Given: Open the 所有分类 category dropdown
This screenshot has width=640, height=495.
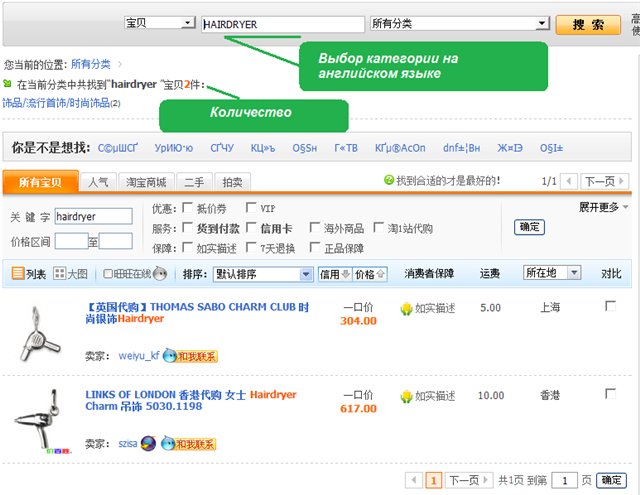Looking at the screenshot, I should pyautogui.click(x=460, y=23).
